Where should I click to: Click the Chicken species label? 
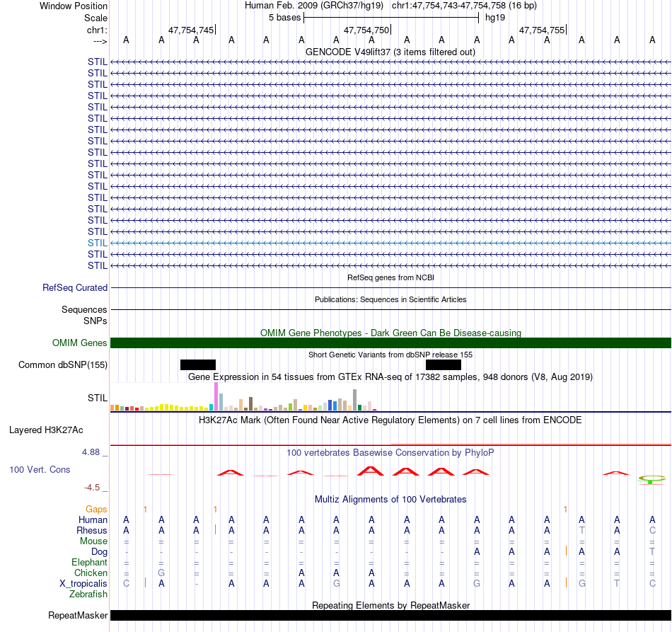click(x=91, y=573)
